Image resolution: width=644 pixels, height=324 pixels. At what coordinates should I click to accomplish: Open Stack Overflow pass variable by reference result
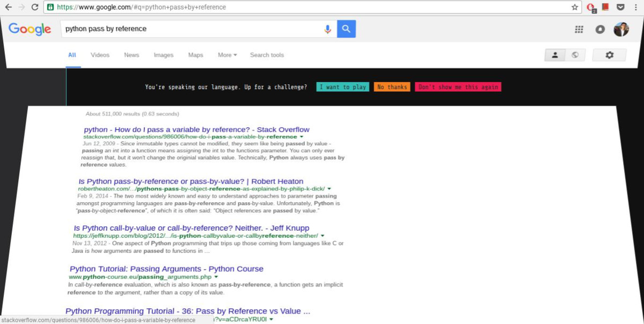[196, 129]
